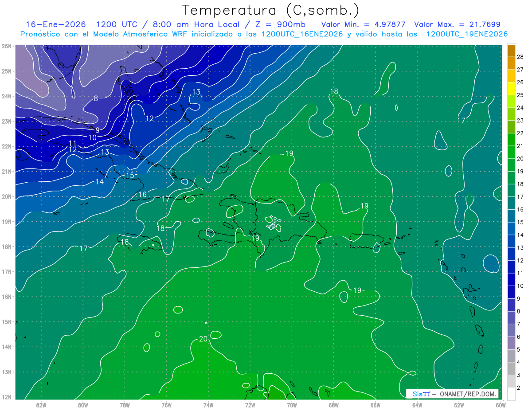This screenshot has height=411, width=532.
Task: Click the contour label "8" on the map
Action: pos(96,98)
